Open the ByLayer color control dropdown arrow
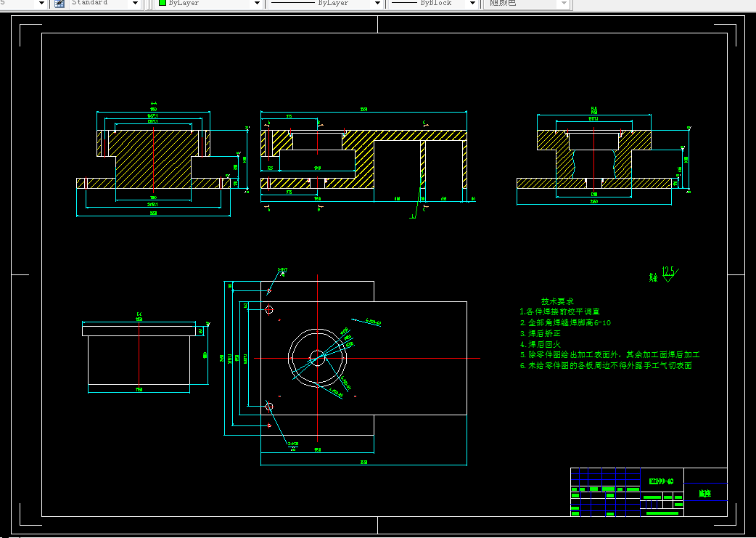This screenshot has height=538, width=756. (x=258, y=4)
